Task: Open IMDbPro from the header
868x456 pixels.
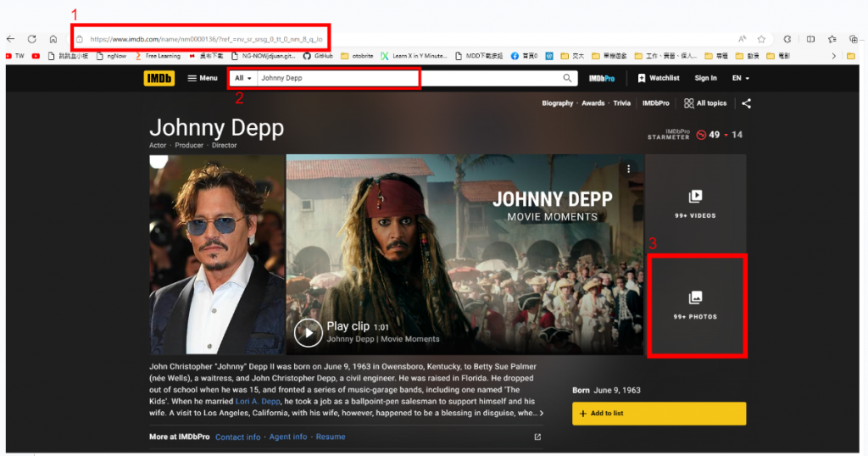Action: pyautogui.click(x=602, y=79)
